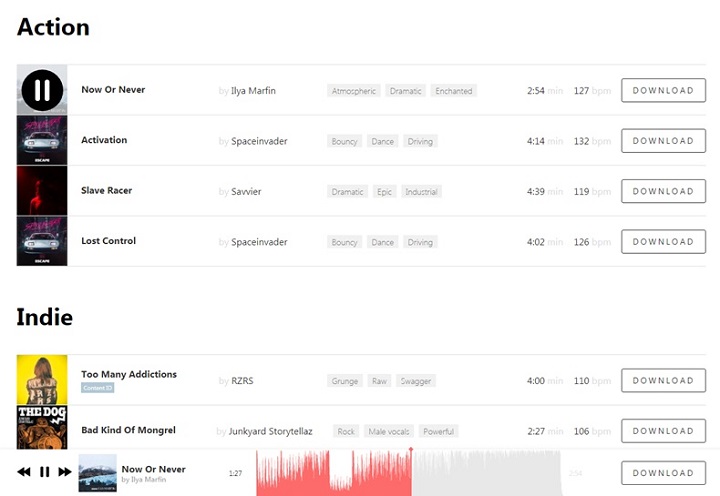This screenshot has width=720, height=496.
Task: Click the Lost Control album cover
Action: tap(42, 241)
